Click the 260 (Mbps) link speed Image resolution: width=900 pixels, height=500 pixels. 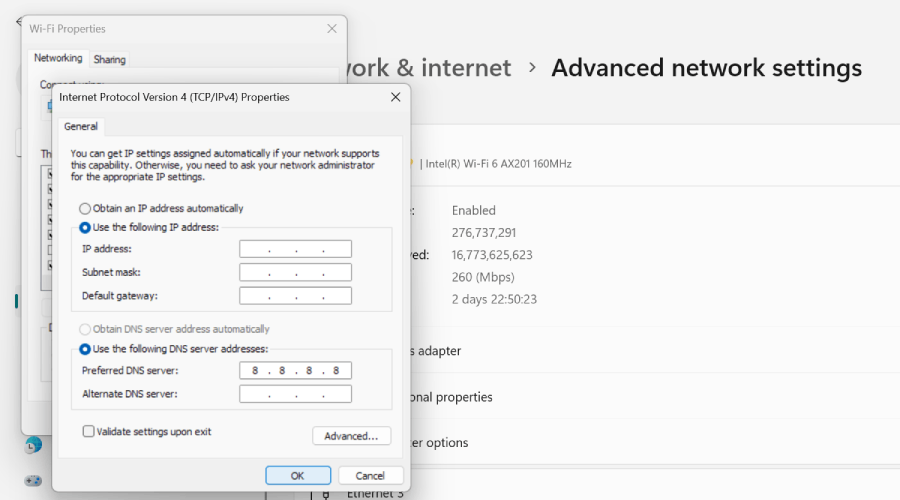(483, 277)
